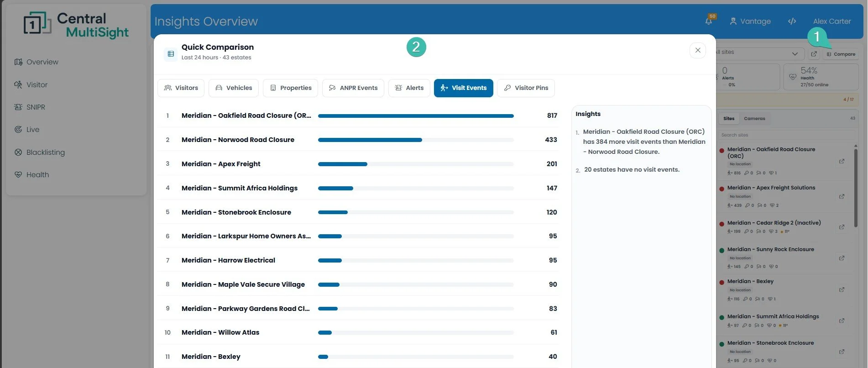This screenshot has height=368, width=868.
Task: Select the ANPR Events tab
Action: coord(353,88)
